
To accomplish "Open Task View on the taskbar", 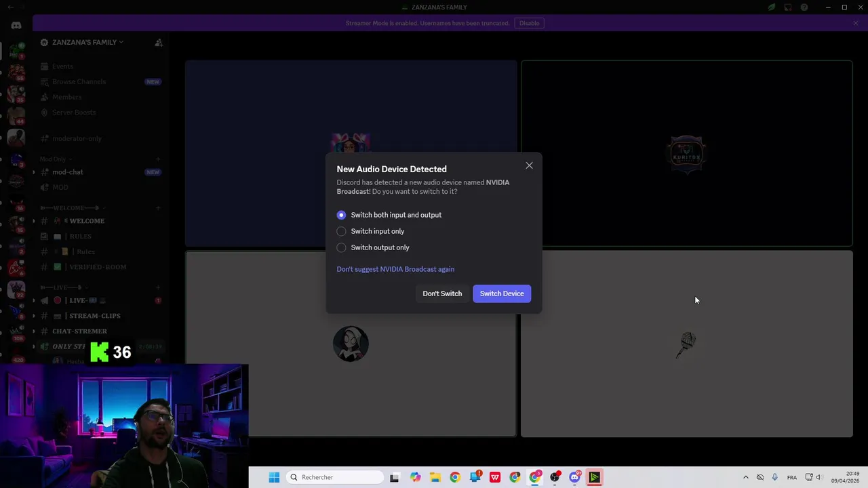I will tap(395, 477).
